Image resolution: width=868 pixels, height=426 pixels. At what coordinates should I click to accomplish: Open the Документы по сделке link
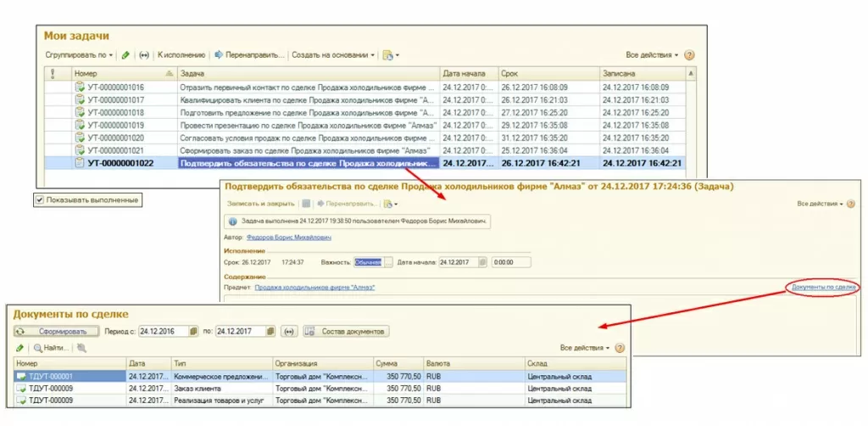pyautogui.click(x=823, y=288)
